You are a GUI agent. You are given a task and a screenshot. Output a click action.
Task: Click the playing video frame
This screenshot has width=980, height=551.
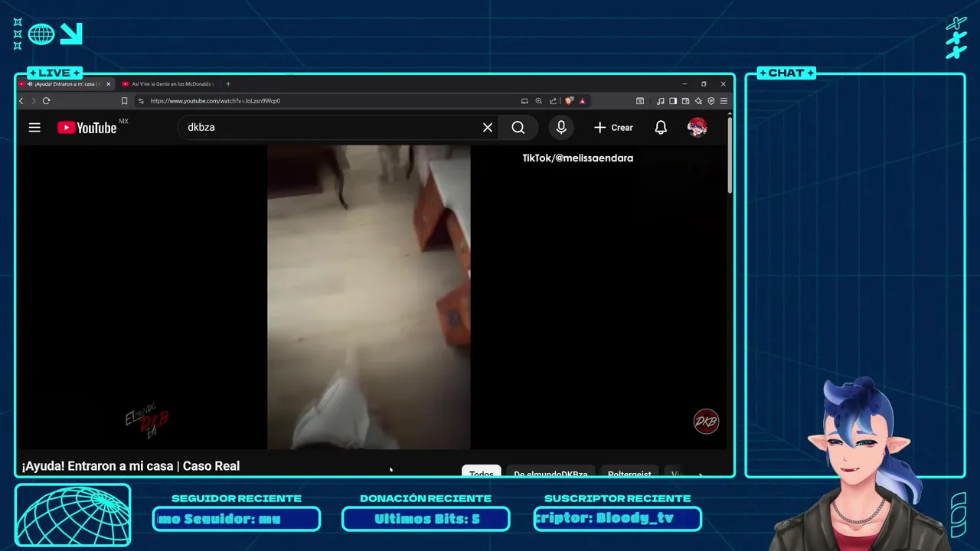coord(368,297)
